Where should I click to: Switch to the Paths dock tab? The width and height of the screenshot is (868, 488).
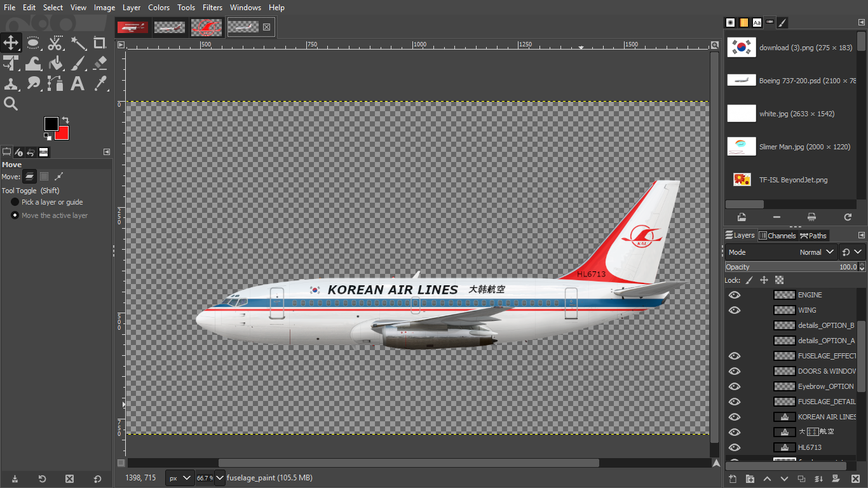pos(813,236)
